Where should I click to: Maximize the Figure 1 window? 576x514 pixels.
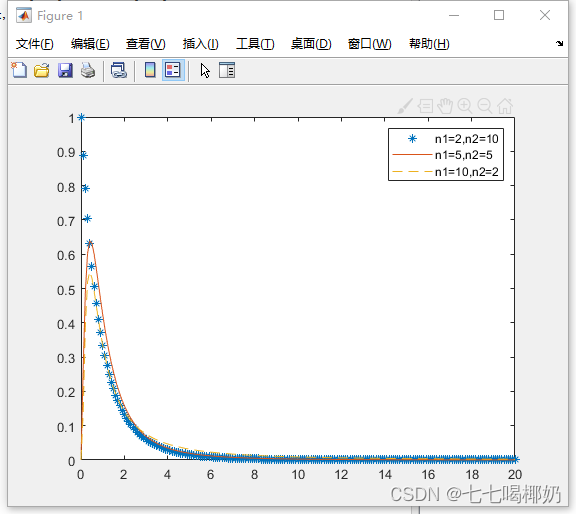(498, 15)
